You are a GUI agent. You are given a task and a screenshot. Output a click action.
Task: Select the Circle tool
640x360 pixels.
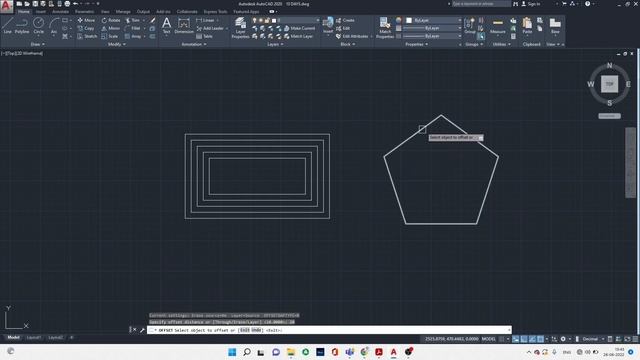point(38,26)
